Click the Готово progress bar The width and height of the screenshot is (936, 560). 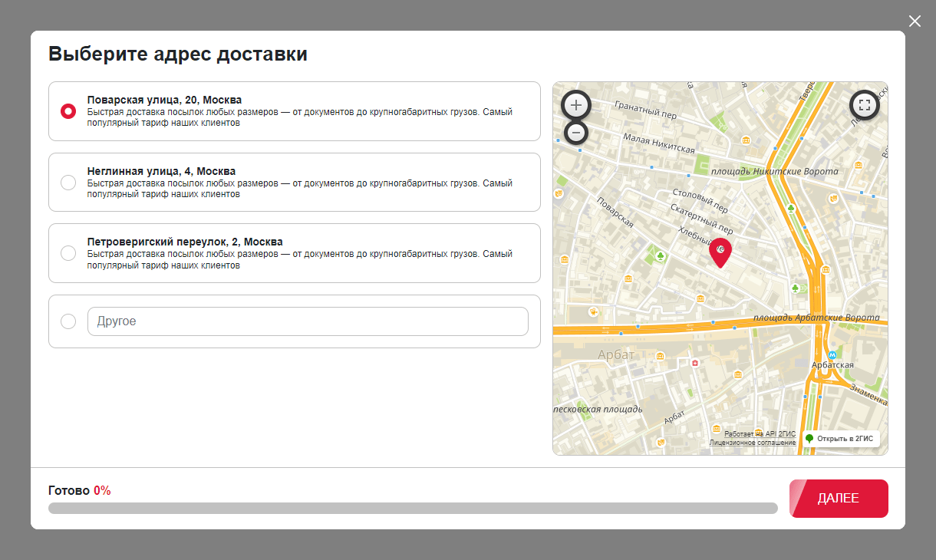(413, 508)
